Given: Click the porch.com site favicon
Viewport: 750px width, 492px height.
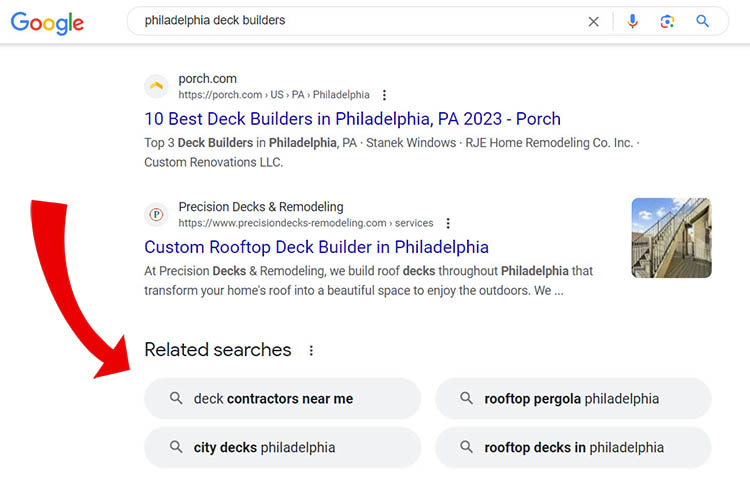Looking at the screenshot, I should [156, 86].
